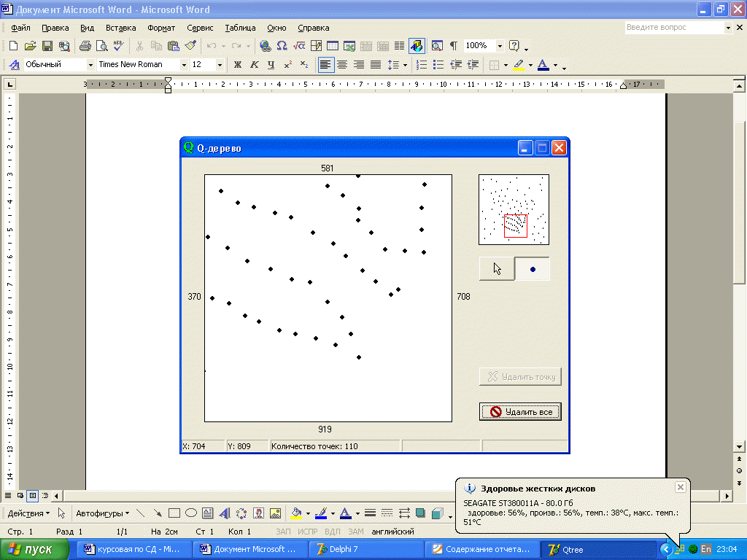The image size is (747, 560).
Task: Select the Arrow drawing tool
Action: (x=158, y=513)
